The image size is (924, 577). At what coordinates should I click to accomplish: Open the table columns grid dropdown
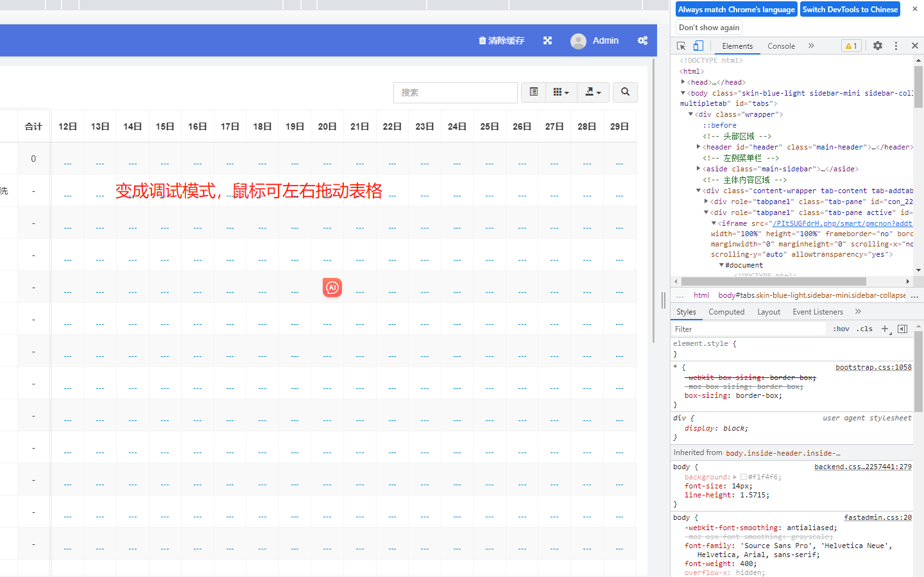click(x=561, y=92)
